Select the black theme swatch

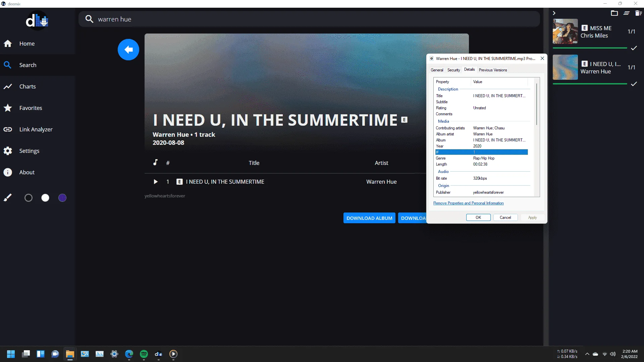pos(29,198)
